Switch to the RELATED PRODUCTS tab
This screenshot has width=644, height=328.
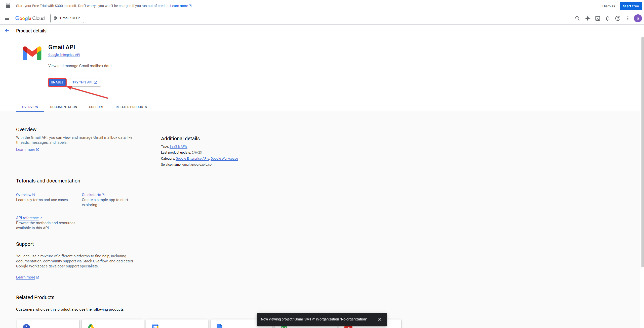point(131,107)
